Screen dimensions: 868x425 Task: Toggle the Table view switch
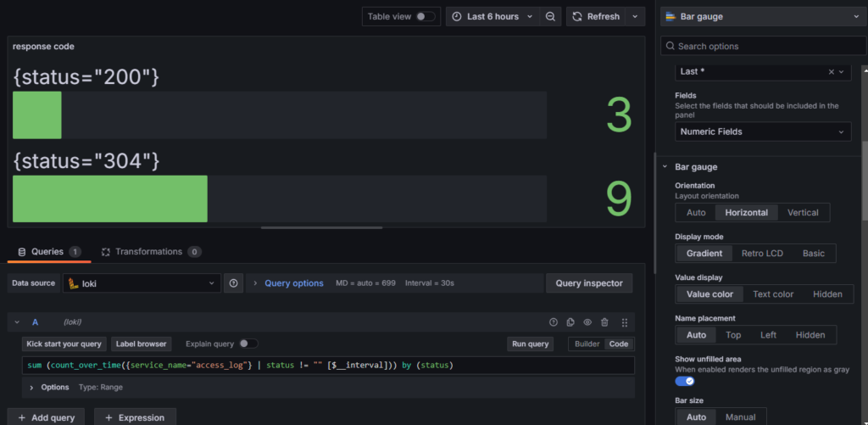pyautogui.click(x=426, y=17)
